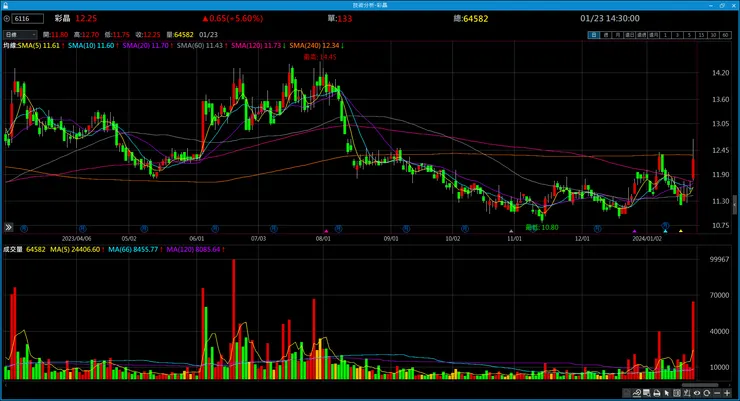This screenshot has width=740, height=401.
Task: Select the 日 daily period tab
Action: tap(594, 35)
